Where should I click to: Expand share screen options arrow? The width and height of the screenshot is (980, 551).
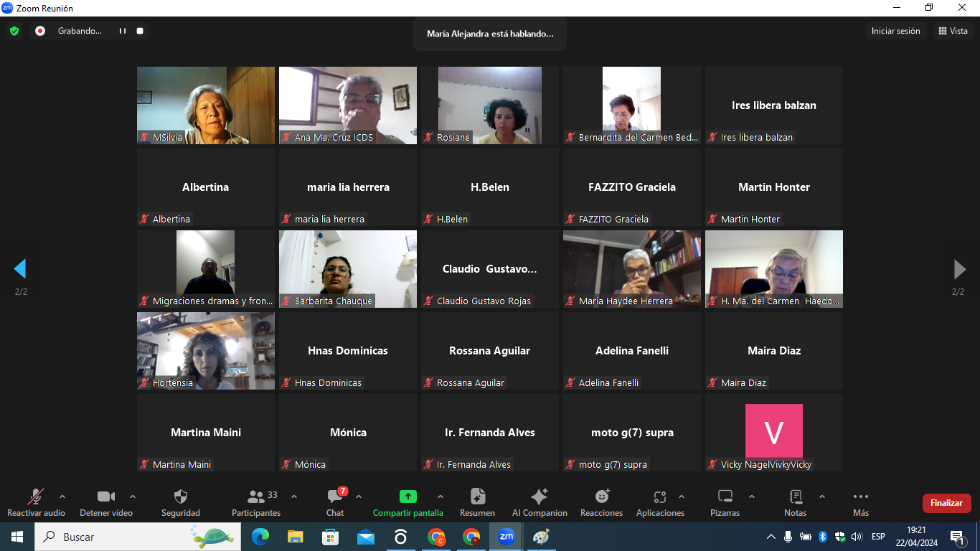tap(440, 496)
